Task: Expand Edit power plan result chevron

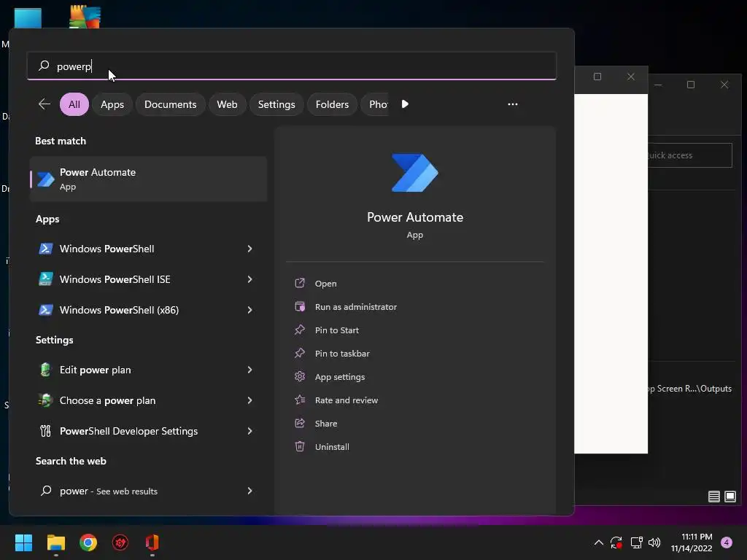Action: pyautogui.click(x=249, y=370)
